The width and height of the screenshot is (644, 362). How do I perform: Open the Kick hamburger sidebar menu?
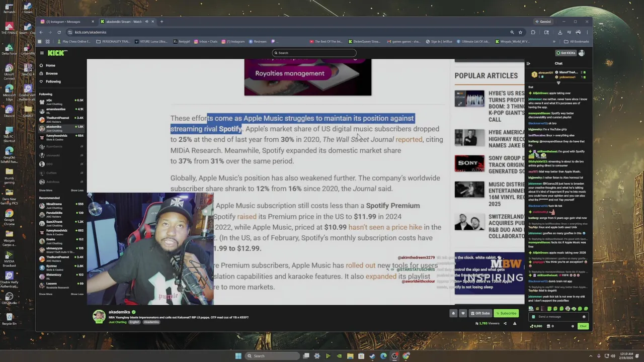coord(41,53)
